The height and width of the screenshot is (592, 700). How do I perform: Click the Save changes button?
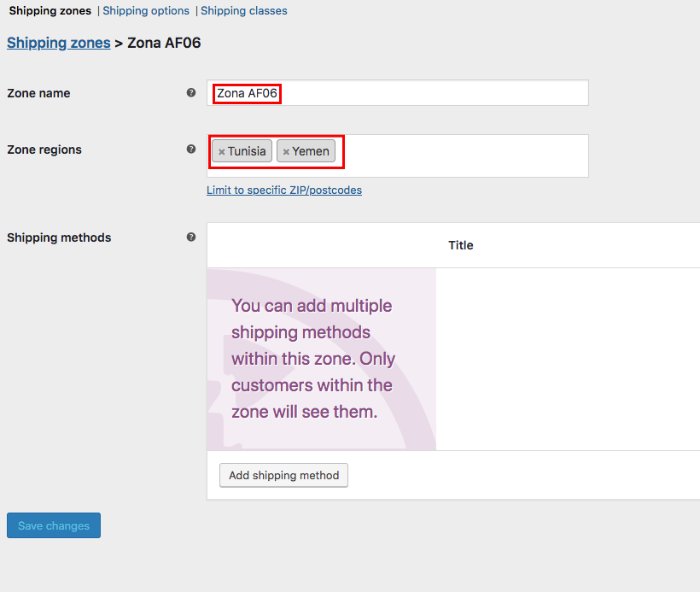[x=54, y=525]
